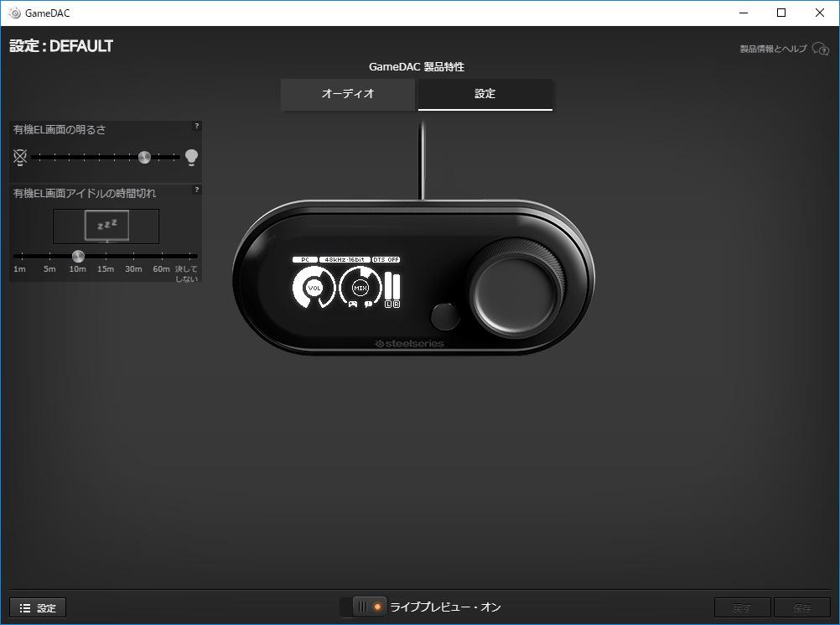Set idle timeout to 60m

coord(161,269)
